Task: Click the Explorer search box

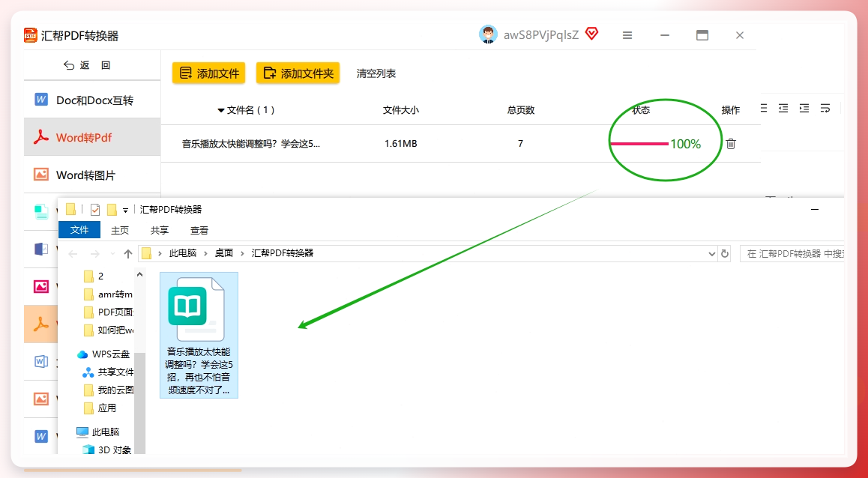Action: (x=792, y=254)
